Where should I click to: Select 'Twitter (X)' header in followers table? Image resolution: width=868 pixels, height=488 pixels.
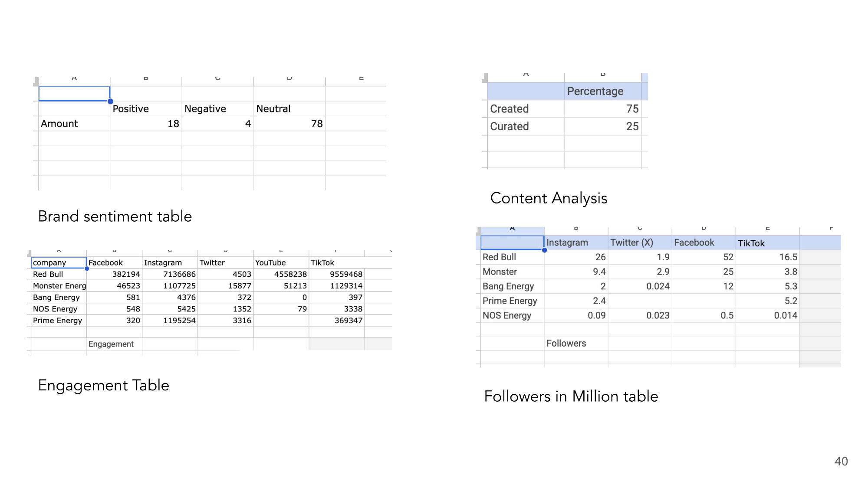click(640, 242)
